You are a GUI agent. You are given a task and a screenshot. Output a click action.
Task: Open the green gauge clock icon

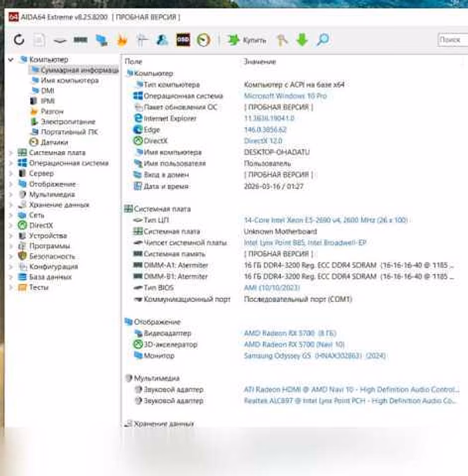203,40
